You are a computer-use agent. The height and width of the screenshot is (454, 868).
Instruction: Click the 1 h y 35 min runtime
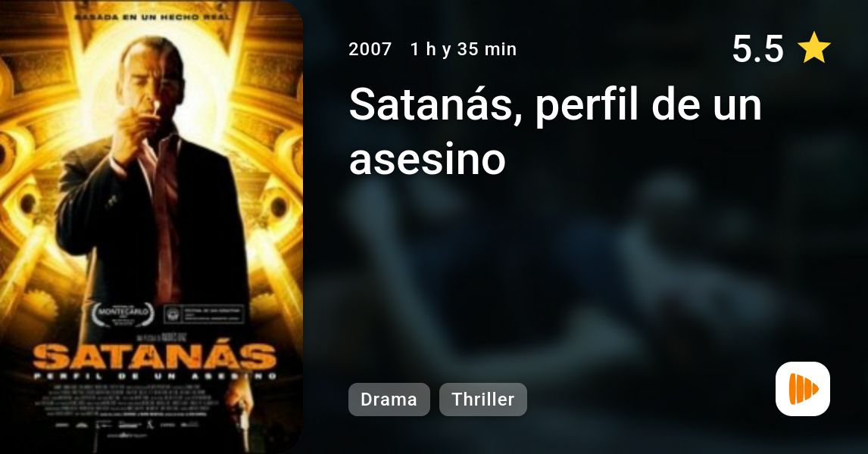(464, 49)
